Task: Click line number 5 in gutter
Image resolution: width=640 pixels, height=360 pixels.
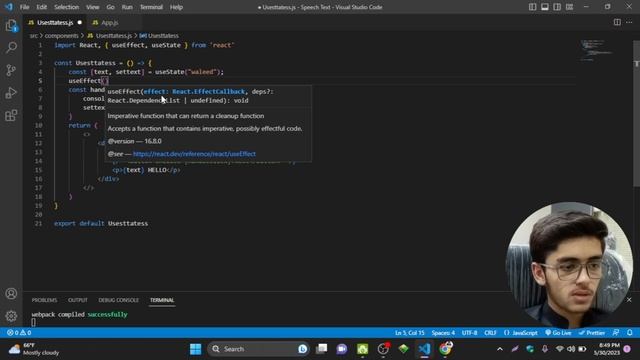Action: [40, 80]
